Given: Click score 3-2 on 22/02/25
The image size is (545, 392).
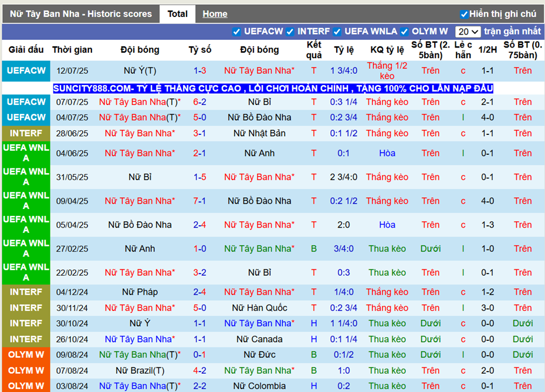Looking at the screenshot, I should (200, 272).
